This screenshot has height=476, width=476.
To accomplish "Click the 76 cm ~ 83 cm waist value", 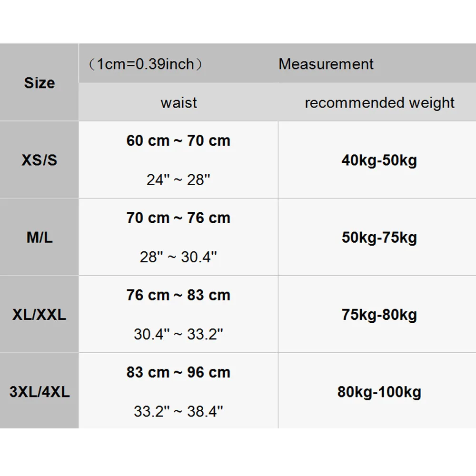I will [178, 295].
